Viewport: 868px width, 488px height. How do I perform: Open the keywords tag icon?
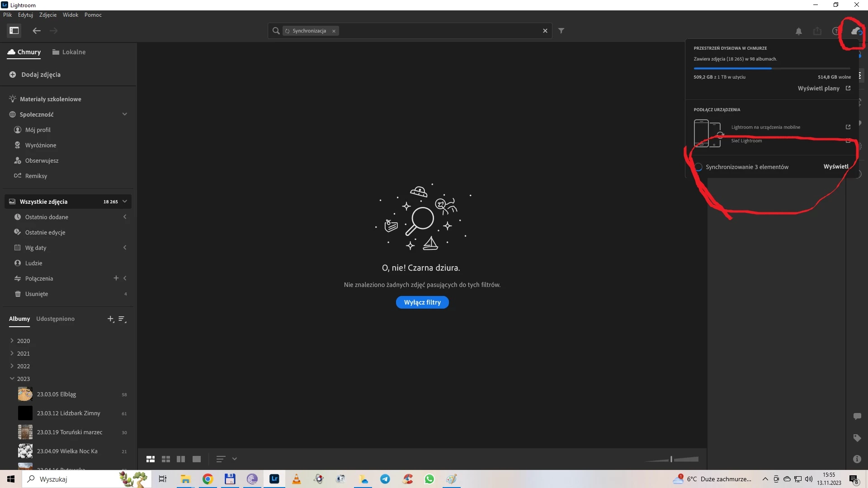857,438
